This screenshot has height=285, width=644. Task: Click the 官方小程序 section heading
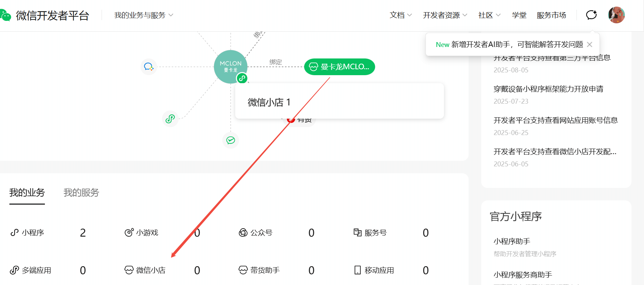click(x=516, y=216)
